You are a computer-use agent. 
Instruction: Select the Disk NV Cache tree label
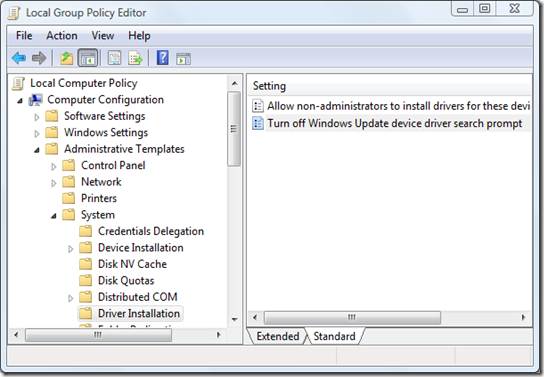pos(132,264)
